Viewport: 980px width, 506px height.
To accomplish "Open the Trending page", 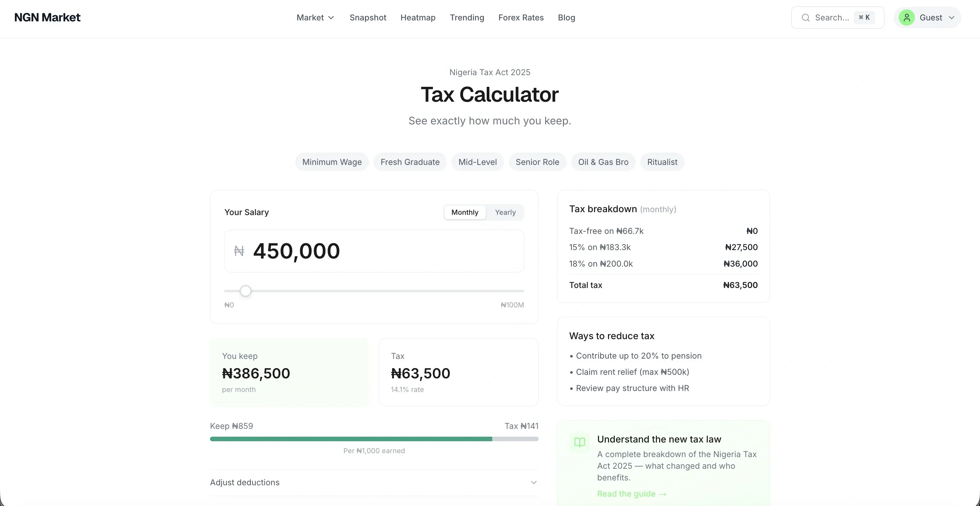I will point(467,17).
